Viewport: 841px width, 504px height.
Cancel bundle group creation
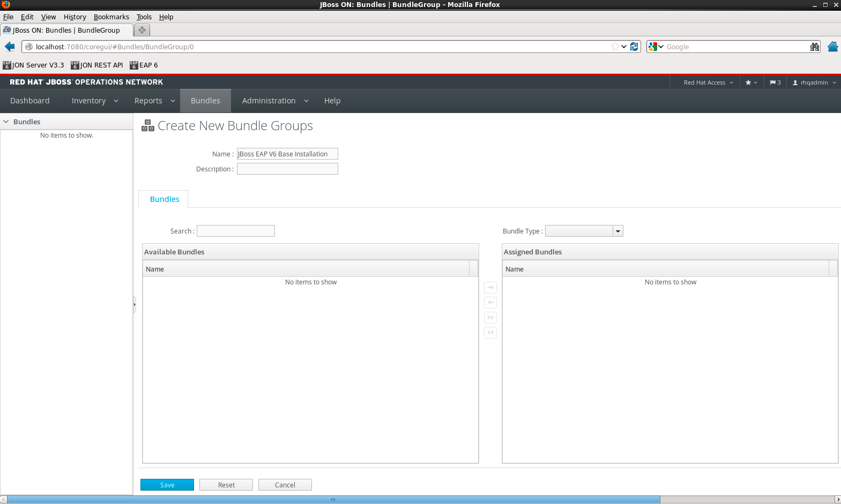(285, 485)
